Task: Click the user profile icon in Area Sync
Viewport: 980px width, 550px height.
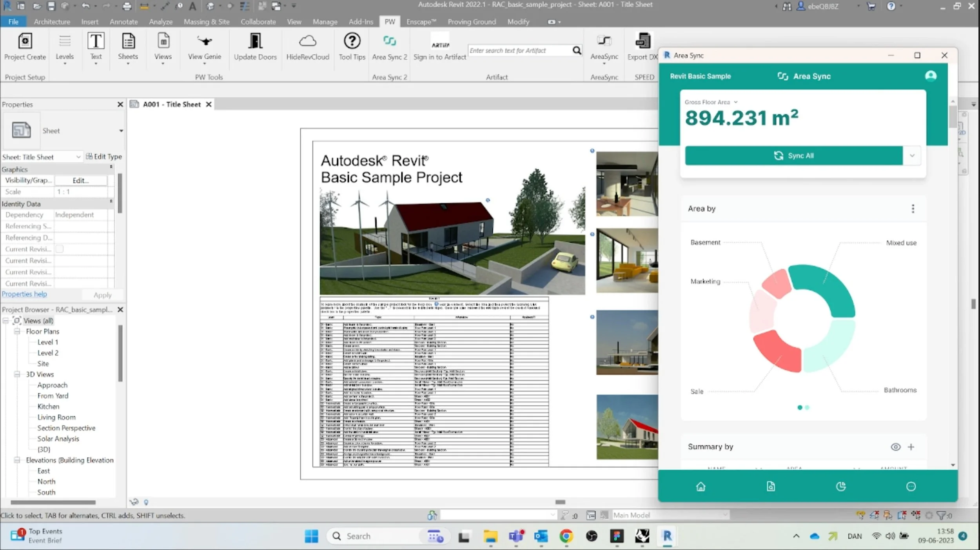Action: tap(931, 76)
